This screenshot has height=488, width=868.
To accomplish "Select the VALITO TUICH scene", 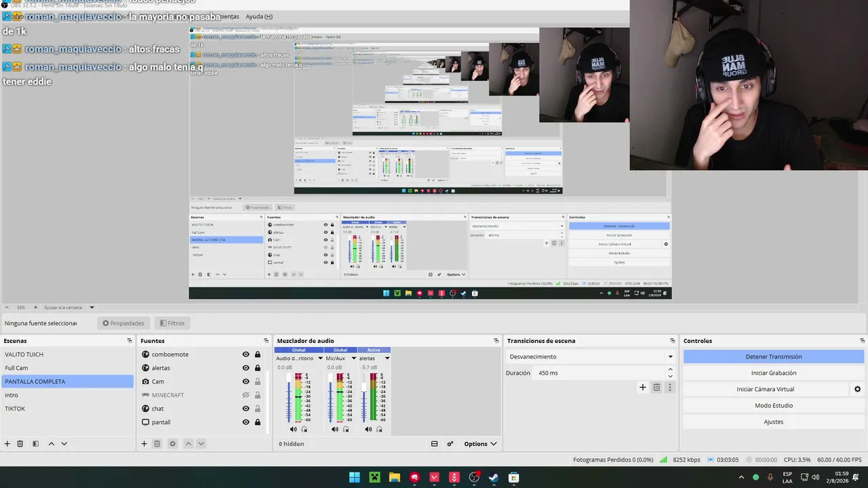I will (x=67, y=354).
